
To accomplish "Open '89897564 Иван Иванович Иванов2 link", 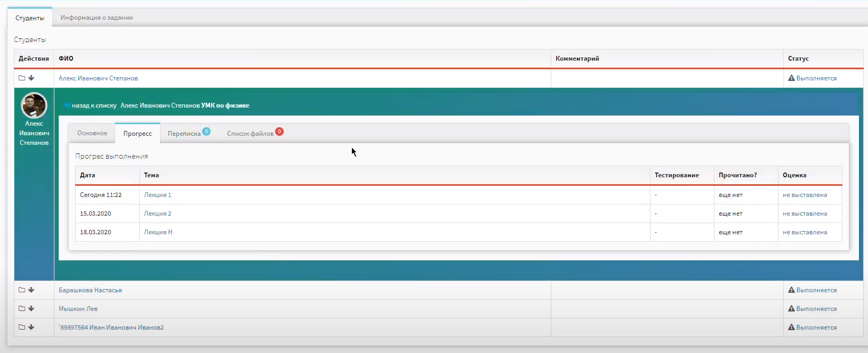I will (x=111, y=327).
